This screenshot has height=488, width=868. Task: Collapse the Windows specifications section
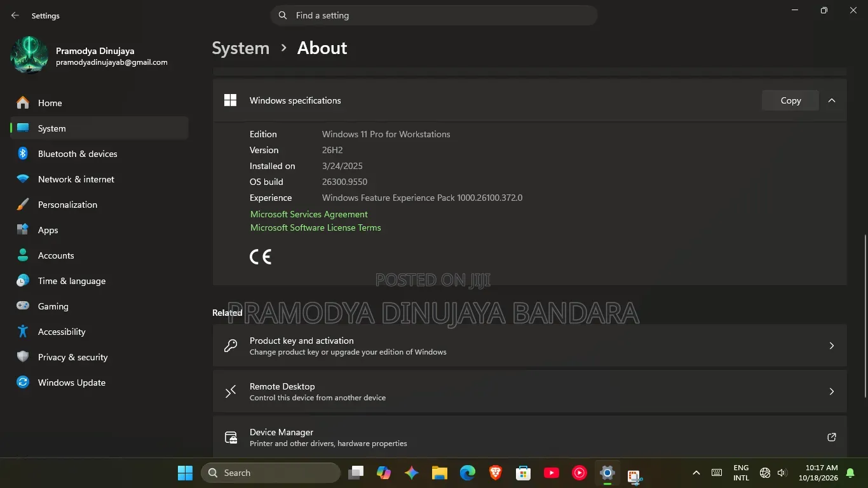pyautogui.click(x=832, y=100)
